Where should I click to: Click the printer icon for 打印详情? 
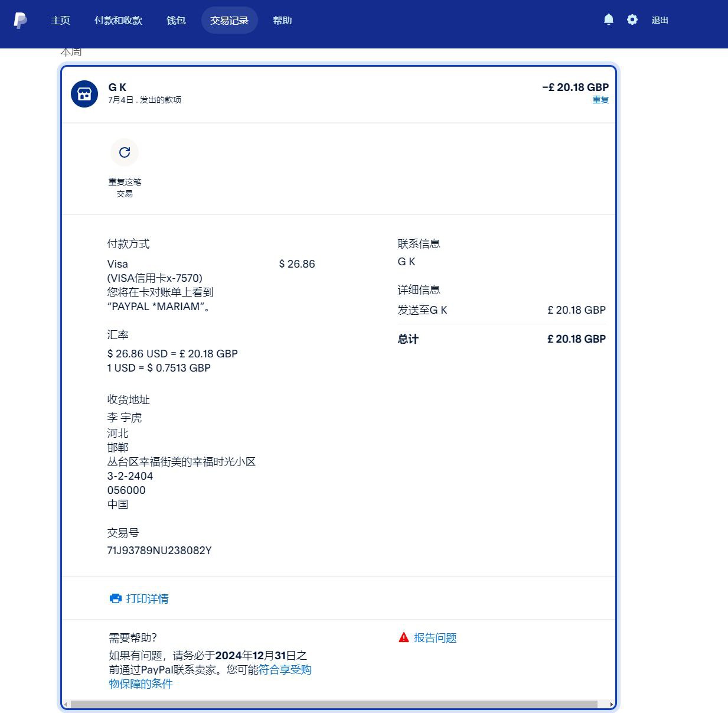(x=115, y=598)
